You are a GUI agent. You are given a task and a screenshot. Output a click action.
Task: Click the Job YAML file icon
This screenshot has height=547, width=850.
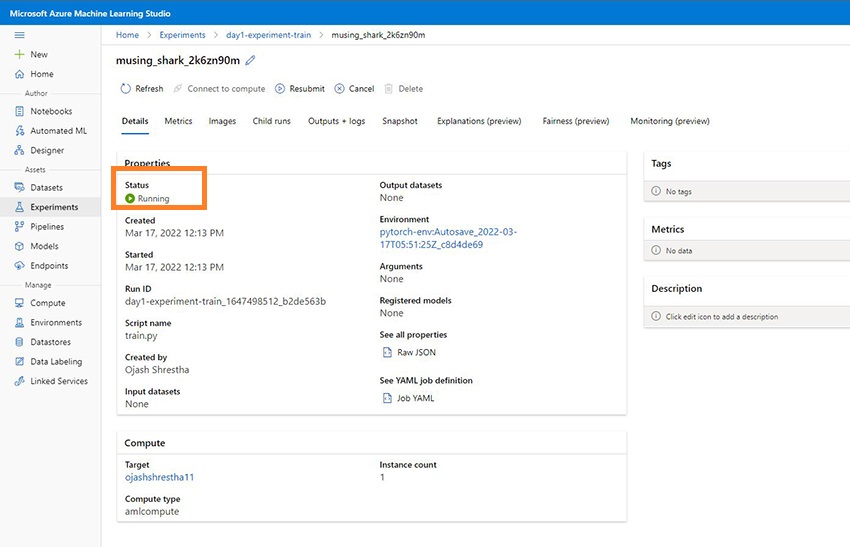point(387,398)
